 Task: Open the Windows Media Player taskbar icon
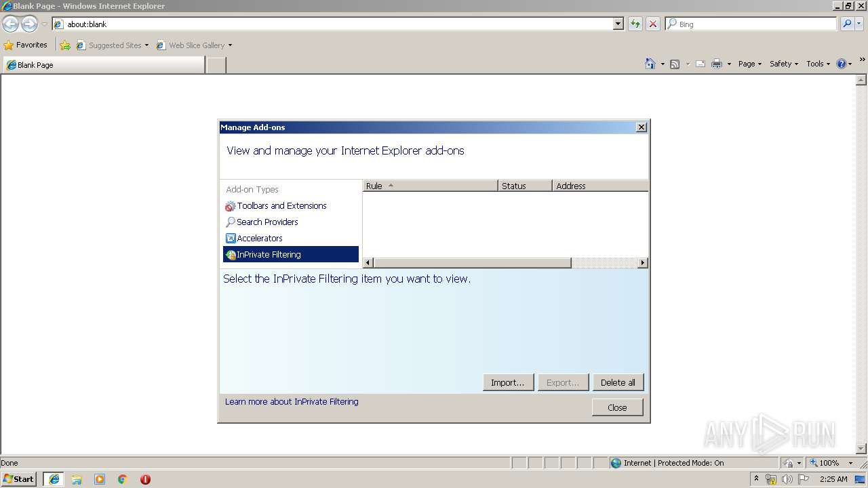pyautogui.click(x=100, y=479)
